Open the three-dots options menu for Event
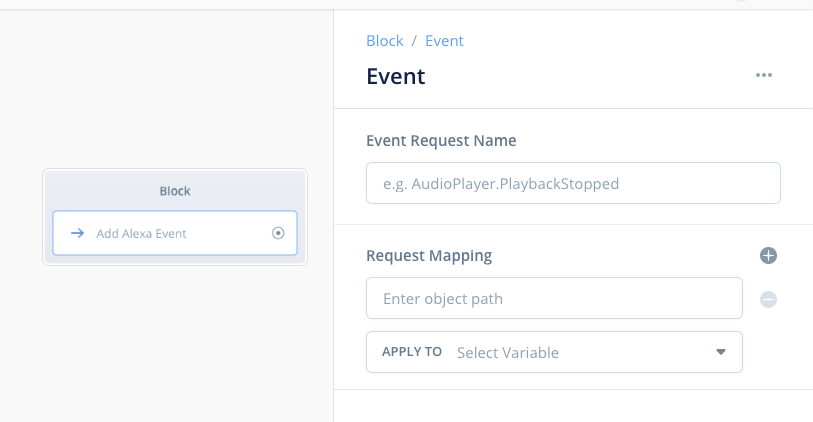The height and width of the screenshot is (422, 813). click(763, 75)
